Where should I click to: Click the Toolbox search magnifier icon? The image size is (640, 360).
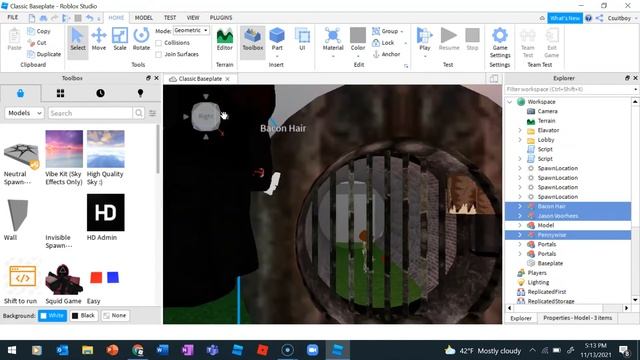[139, 113]
